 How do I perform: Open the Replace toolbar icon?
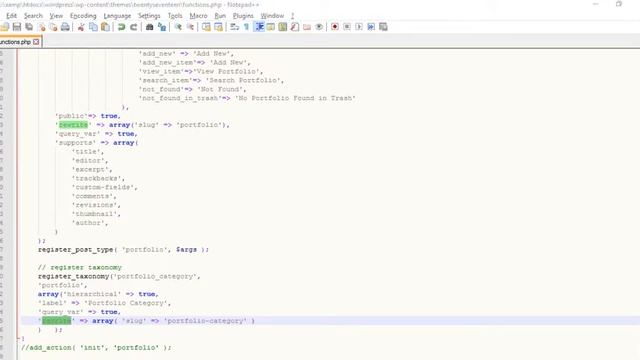tap(162, 27)
